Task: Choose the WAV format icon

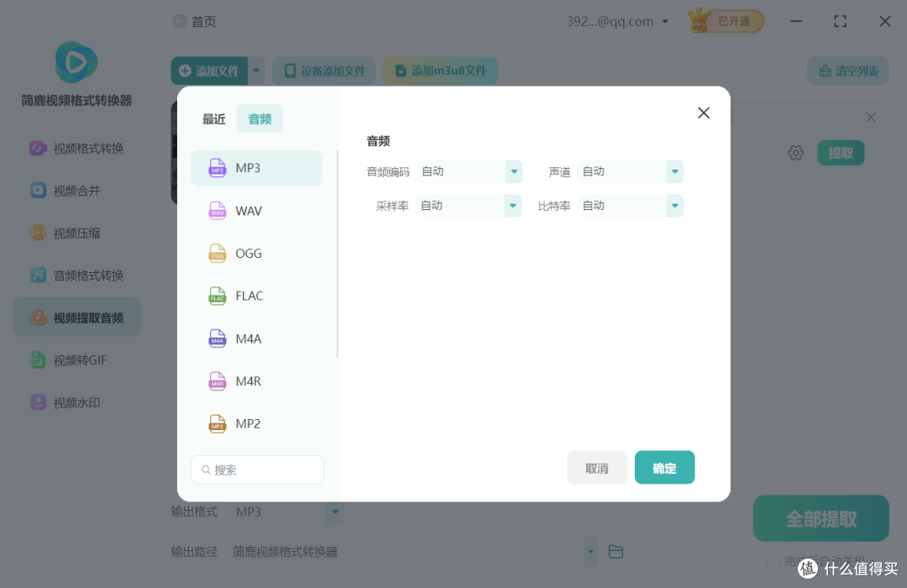Action: [x=217, y=211]
